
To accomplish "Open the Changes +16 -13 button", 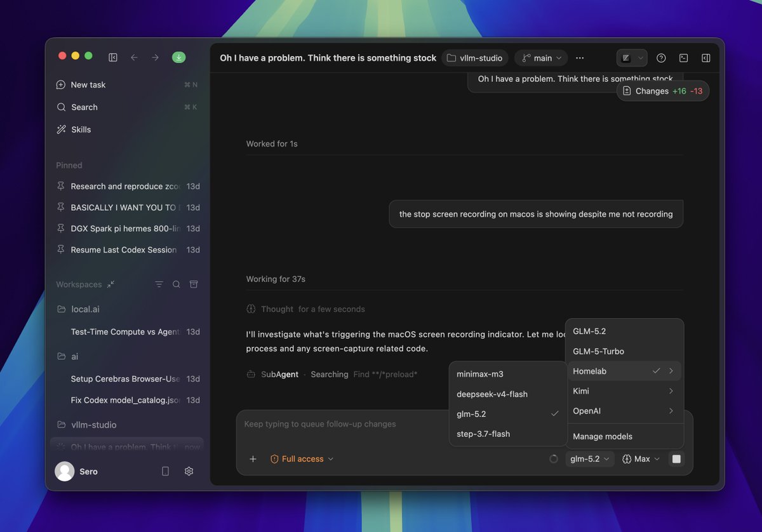I will coord(663,91).
